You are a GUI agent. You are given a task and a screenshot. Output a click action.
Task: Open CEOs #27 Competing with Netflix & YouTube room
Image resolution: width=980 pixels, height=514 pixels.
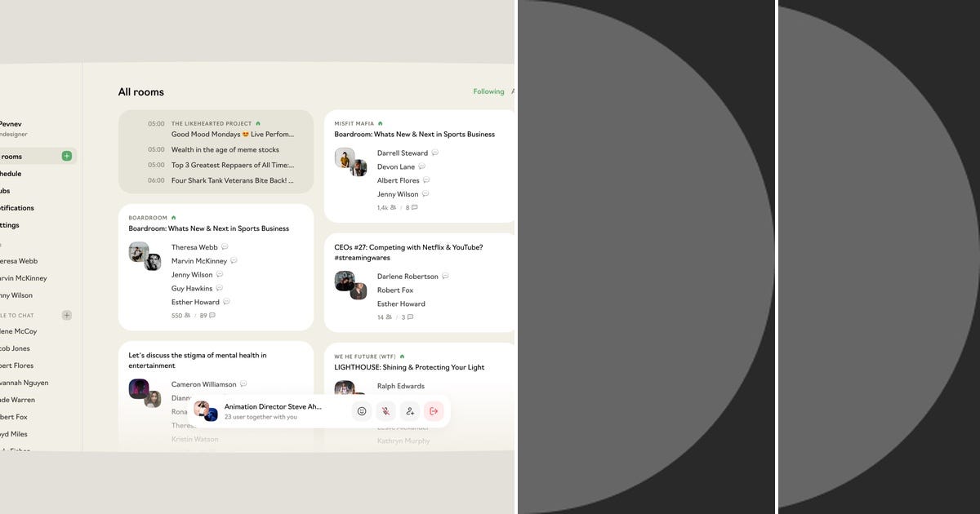(x=408, y=252)
